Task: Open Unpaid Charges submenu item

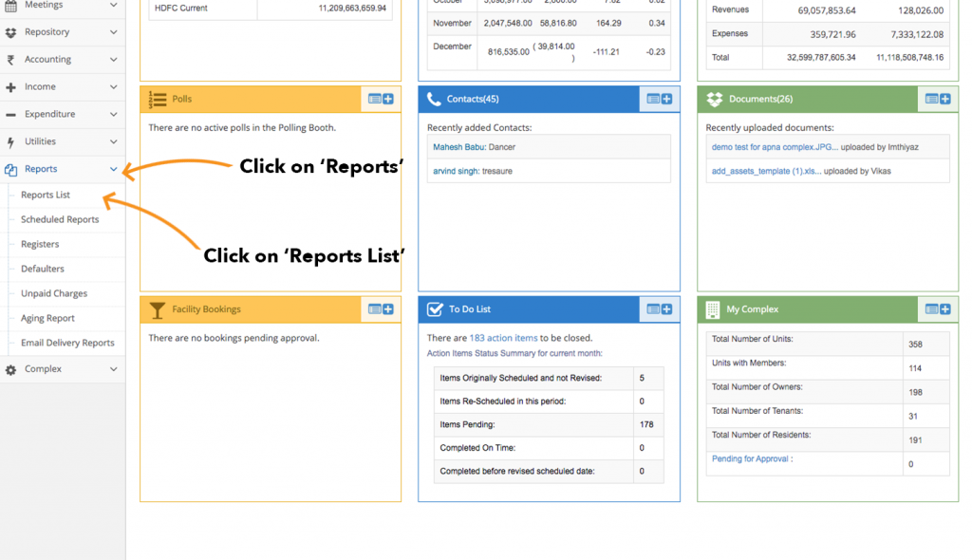Action: 54,294
